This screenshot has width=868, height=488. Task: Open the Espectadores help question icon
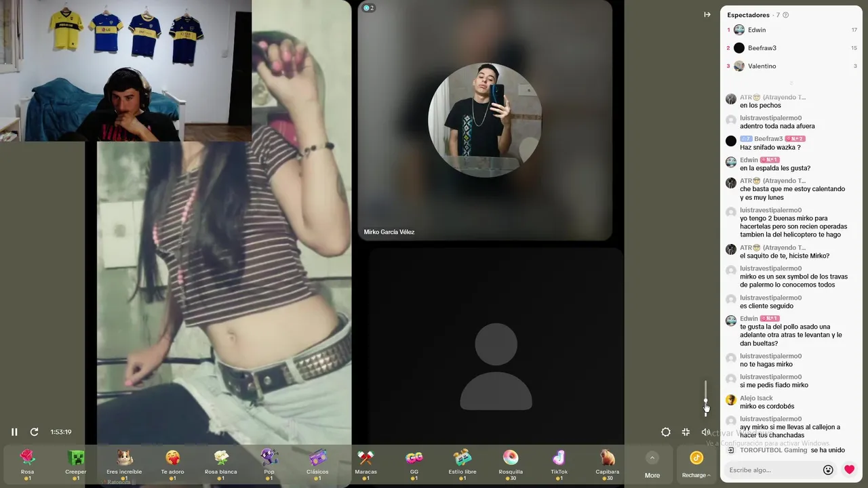[x=785, y=15]
